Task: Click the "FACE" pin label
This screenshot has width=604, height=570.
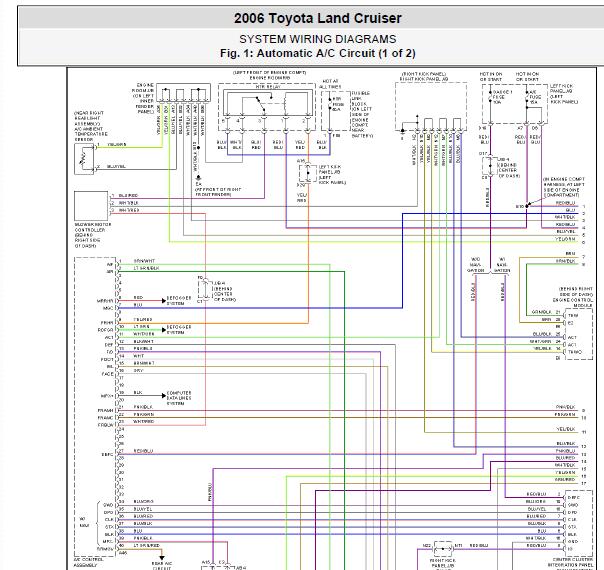Action: (108, 374)
